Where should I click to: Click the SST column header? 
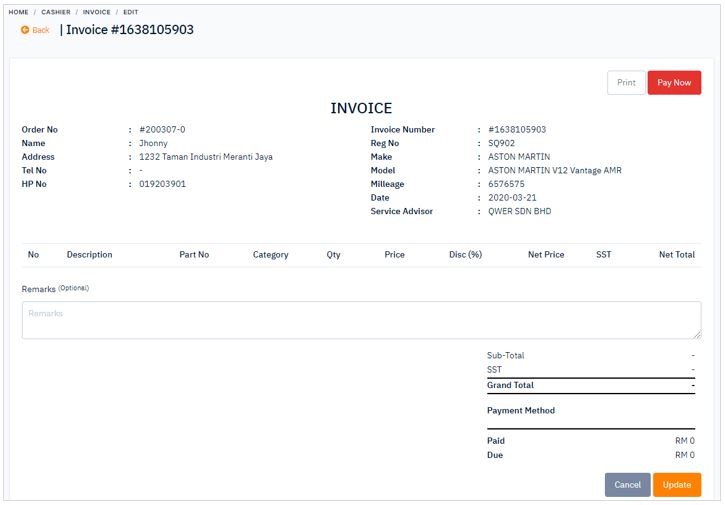[x=603, y=254]
